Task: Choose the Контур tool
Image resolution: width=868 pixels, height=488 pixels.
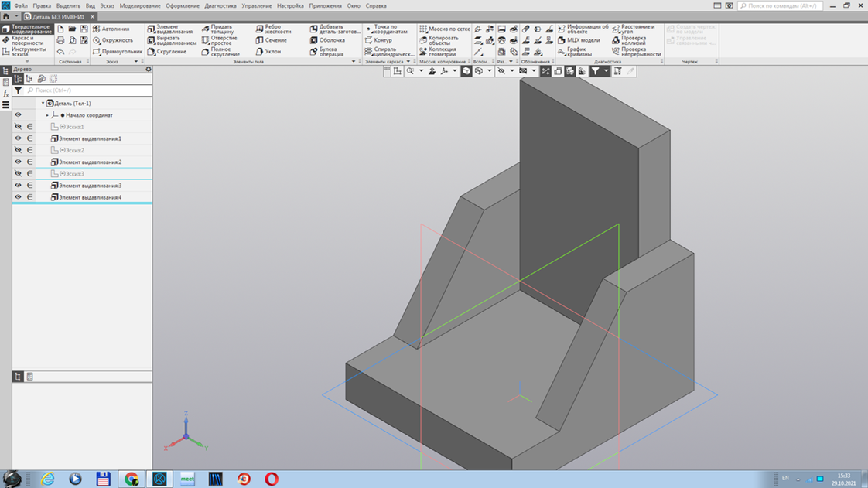Action: pos(378,40)
